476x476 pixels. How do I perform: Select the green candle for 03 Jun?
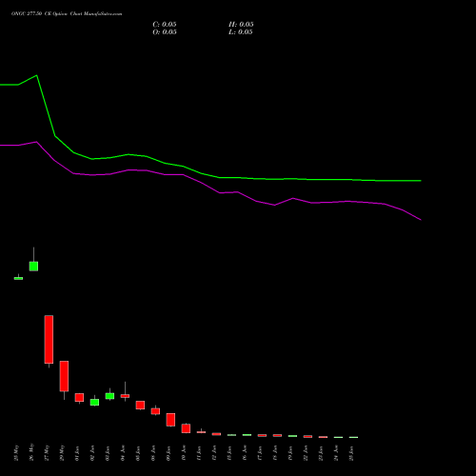pos(109,396)
